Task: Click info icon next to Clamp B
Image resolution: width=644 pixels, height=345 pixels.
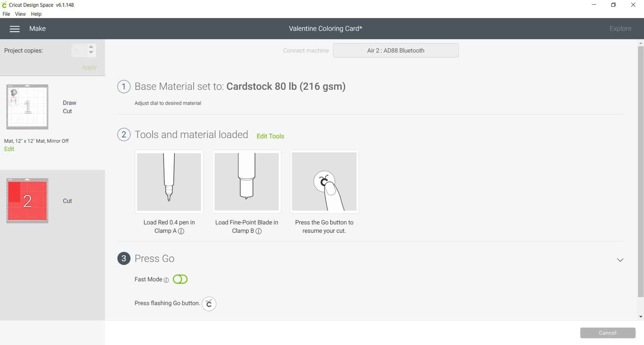Action: pos(259,231)
